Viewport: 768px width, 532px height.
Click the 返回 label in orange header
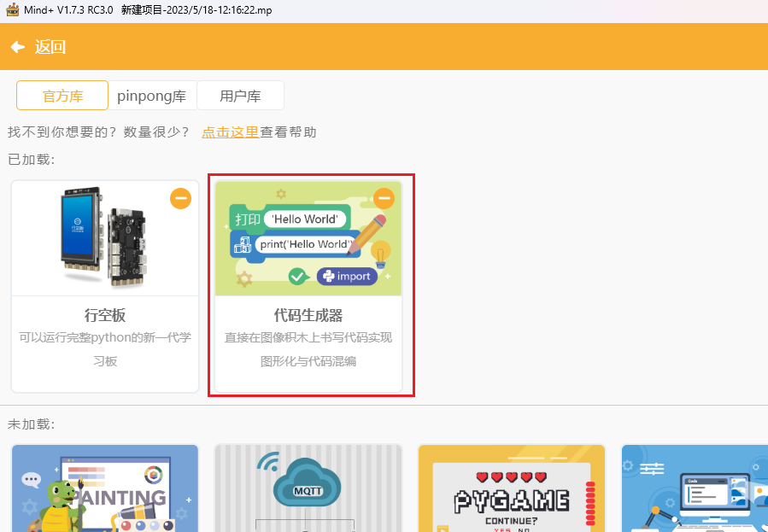click(50, 47)
